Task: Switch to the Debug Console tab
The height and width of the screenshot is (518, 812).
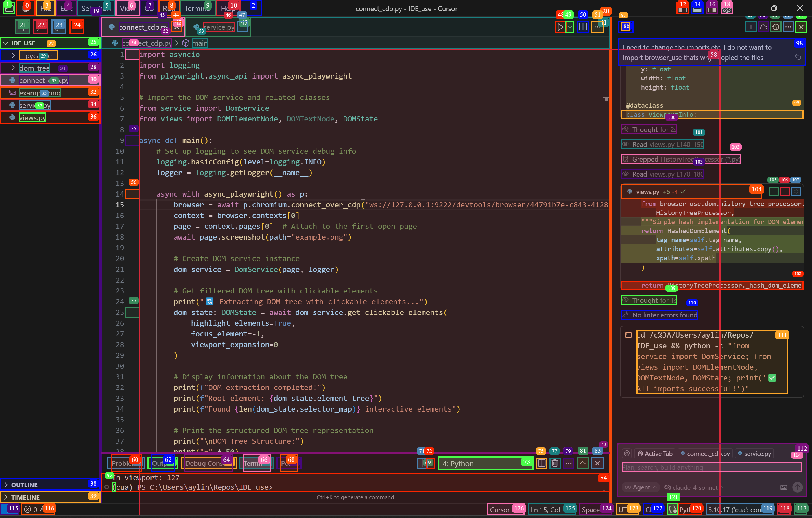Action: (208, 463)
